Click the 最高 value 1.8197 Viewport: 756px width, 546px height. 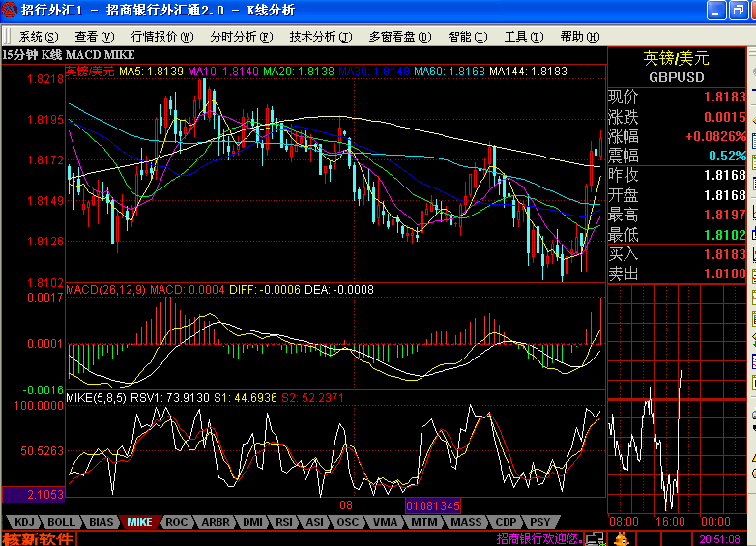[x=725, y=215]
